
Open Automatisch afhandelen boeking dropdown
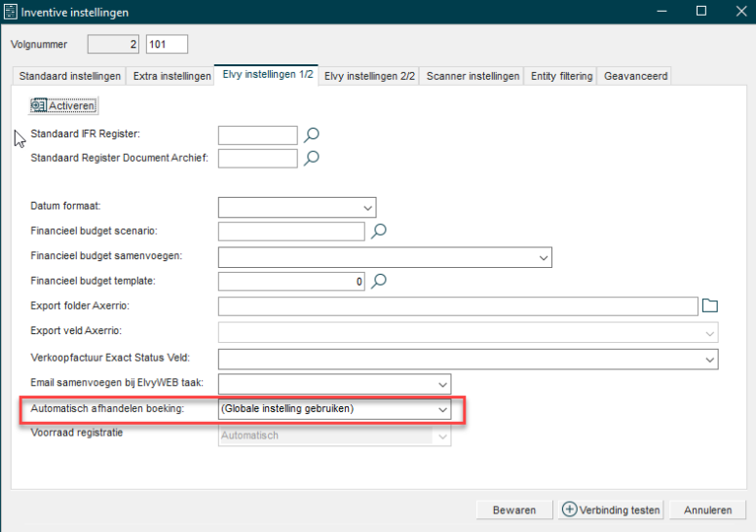click(443, 409)
